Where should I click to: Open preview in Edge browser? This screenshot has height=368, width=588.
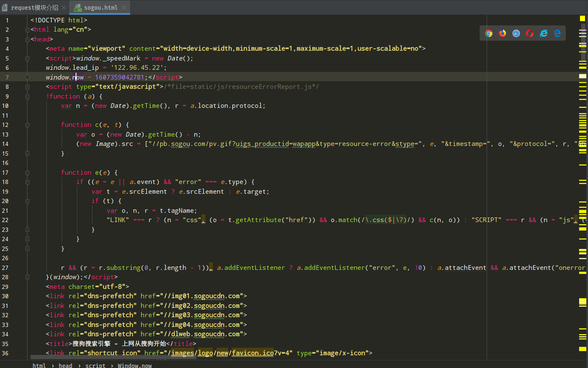(x=557, y=33)
